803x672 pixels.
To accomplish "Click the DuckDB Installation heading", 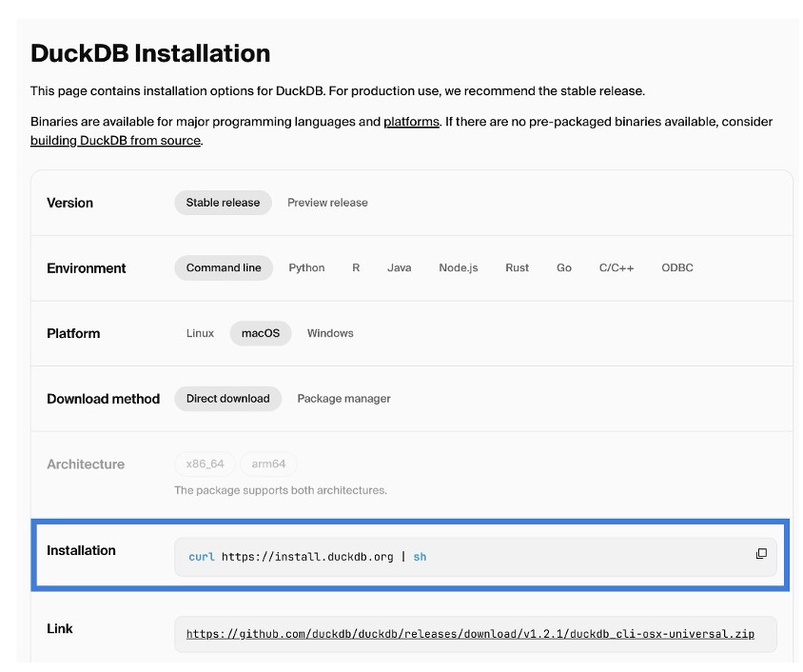I will point(150,53).
